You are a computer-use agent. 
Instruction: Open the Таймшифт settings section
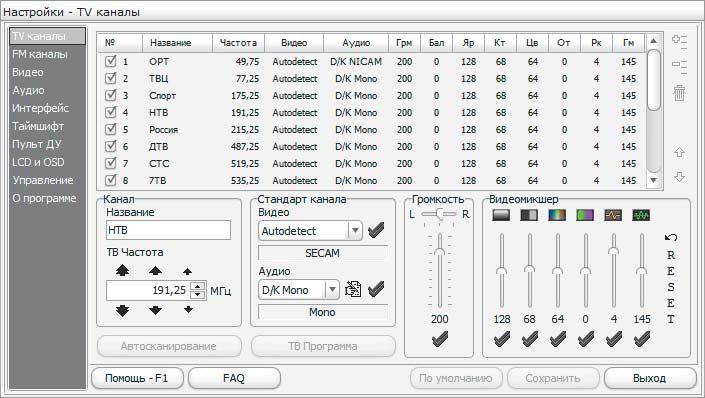38,126
